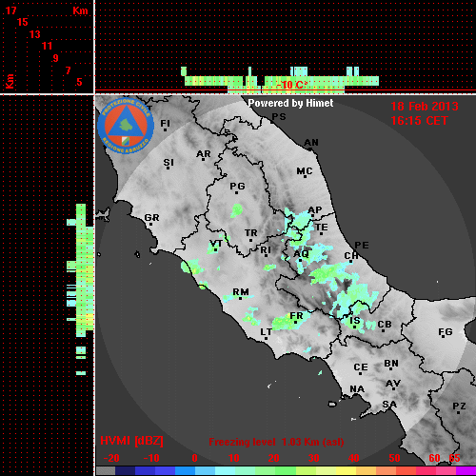Viewport: 476px width, 476px height.
Task: Click the AP city label
Action: (315, 210)
